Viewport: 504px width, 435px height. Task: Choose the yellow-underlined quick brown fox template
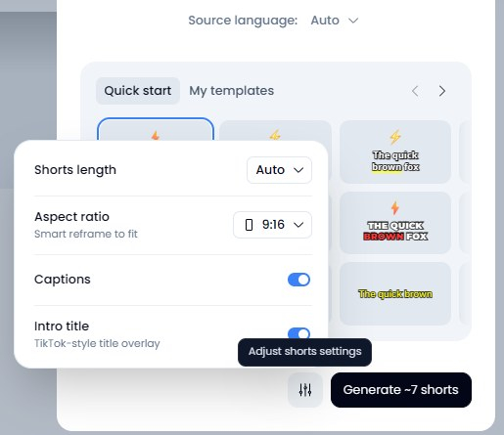[x=395, y=152]
